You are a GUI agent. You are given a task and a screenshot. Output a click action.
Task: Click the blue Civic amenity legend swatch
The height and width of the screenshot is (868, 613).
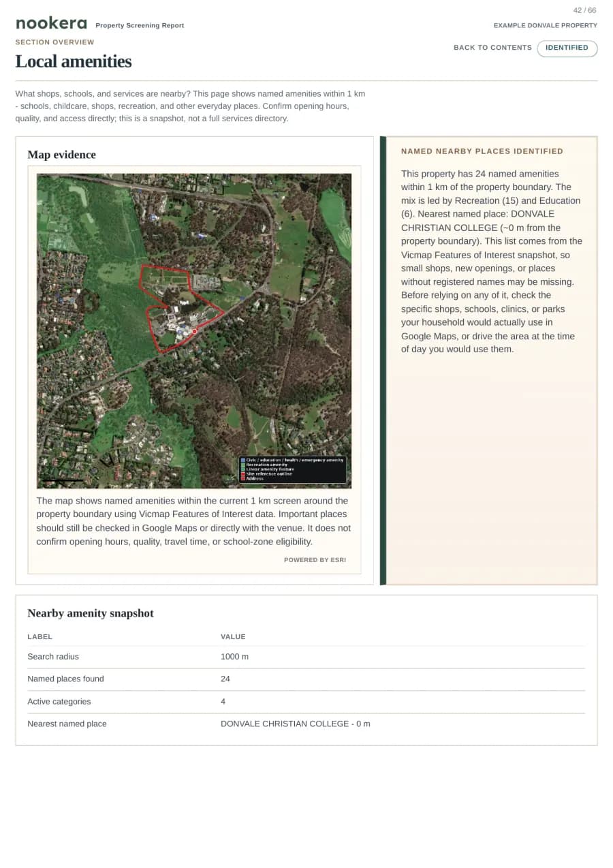[x=243, y=460]
